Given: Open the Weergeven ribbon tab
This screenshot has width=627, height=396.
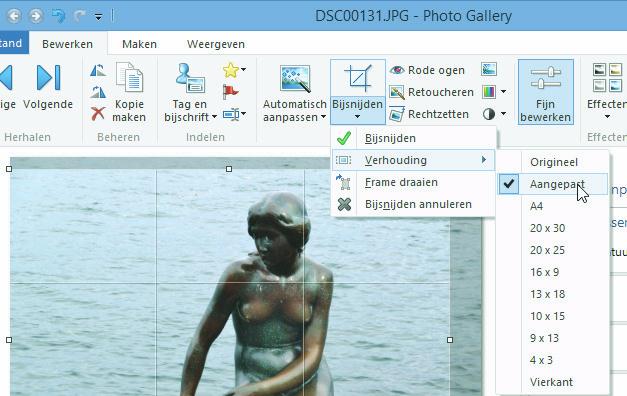Looking at the screenshot, I should (x=216, y=44).
